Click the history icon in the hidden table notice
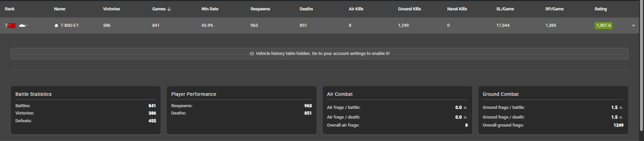The height and width of the screenshot is (141, 644). pos(252,54)
